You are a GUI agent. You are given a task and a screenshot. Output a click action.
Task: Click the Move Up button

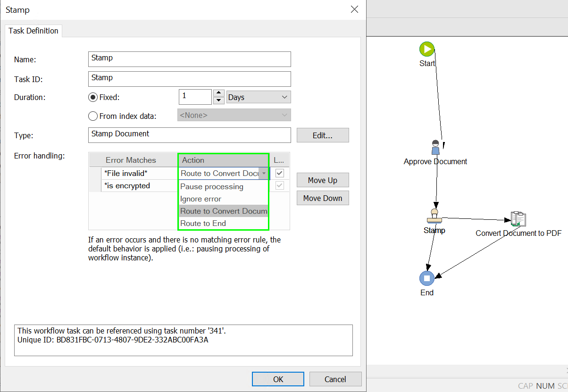pyautogui.click(x=323, y=180)
